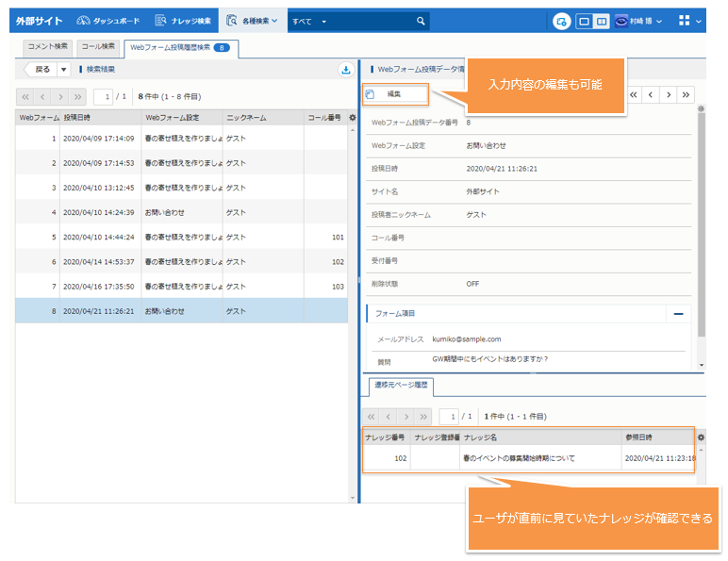The image size is (728, 561).
Task: Switch to the コール検索 tab
Action: pos(97,45)
